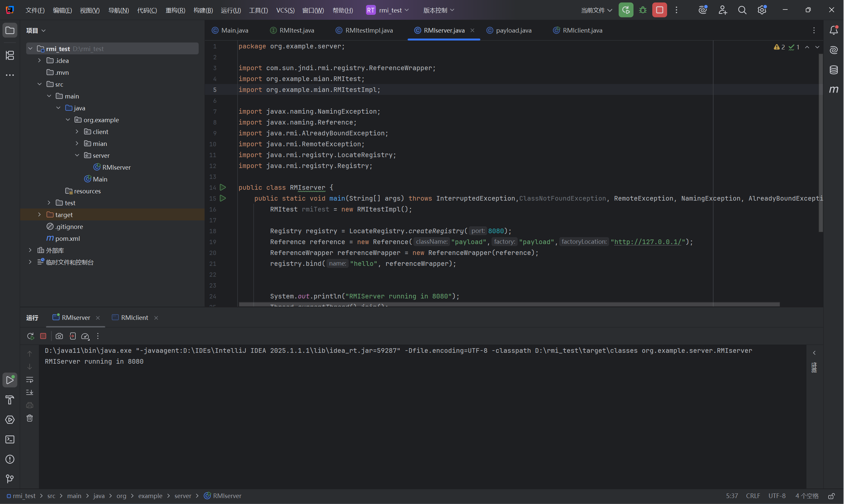
Task: Toggle read-only lock in status bar
Action: pyautogui.click(x=831, y=496)
